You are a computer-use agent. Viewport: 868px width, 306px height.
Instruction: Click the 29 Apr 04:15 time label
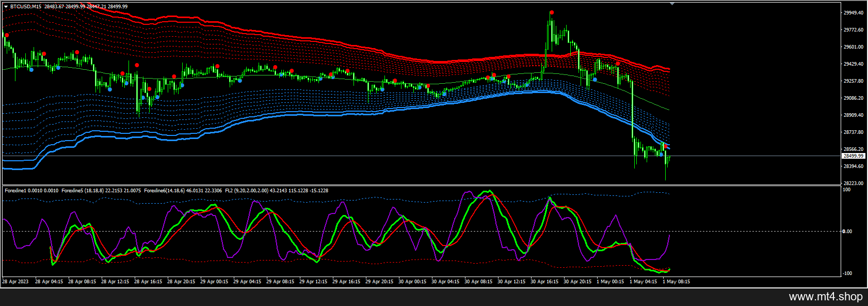[247, 282]
